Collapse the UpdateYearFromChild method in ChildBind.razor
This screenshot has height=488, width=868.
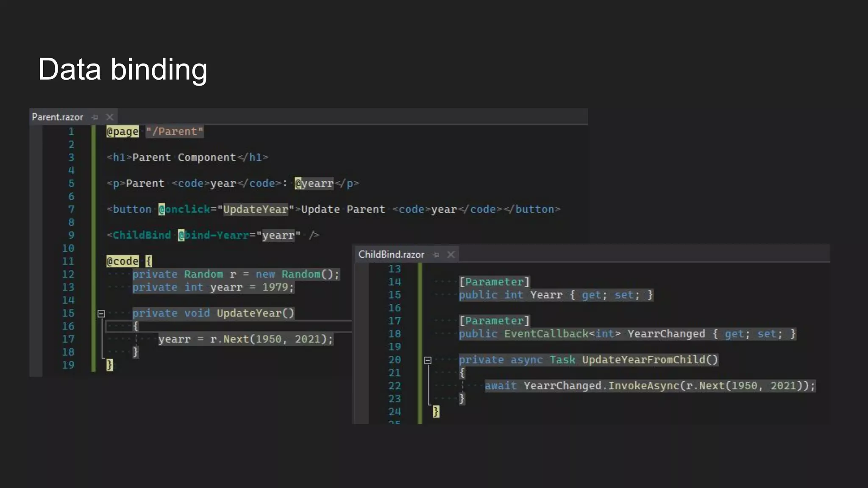coord(428,360)
